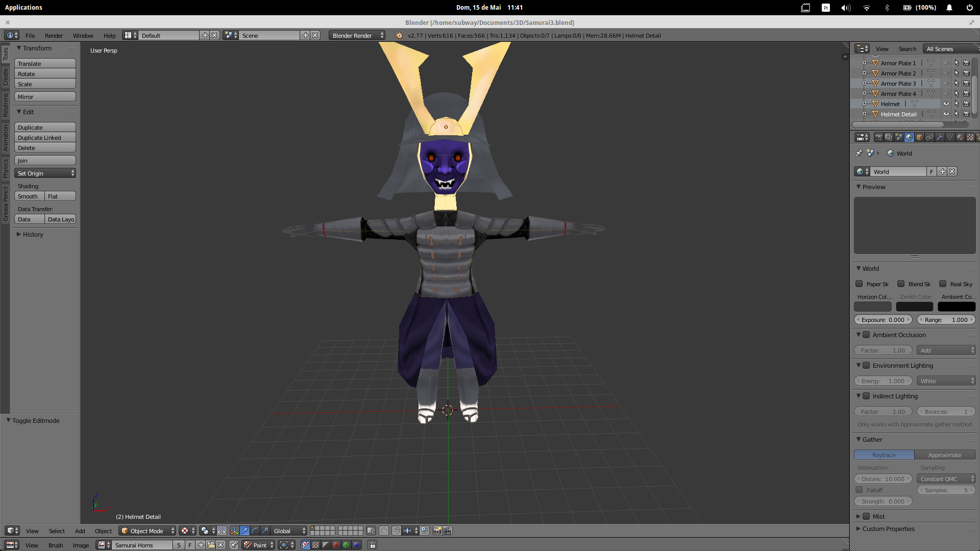Expand the Armor Plate 3 tree item
Image resolution: width=980 pixels, height=551 pixels.
tap(864, 83)
